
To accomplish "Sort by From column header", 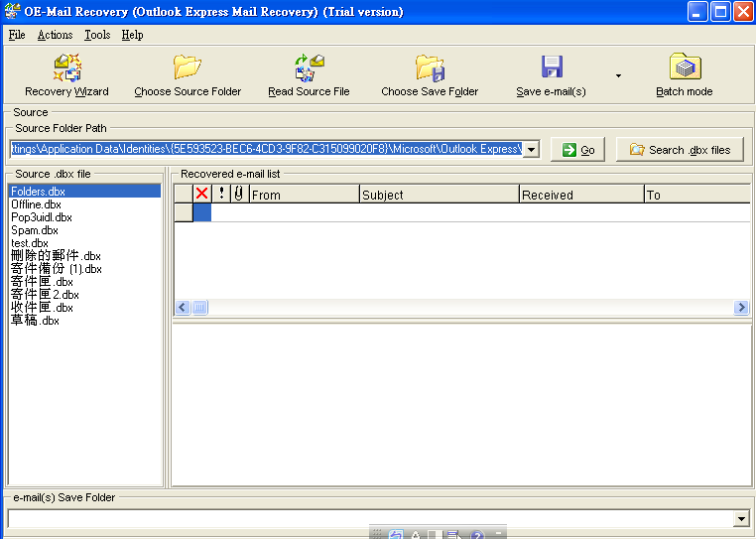I will pos(305,195).
